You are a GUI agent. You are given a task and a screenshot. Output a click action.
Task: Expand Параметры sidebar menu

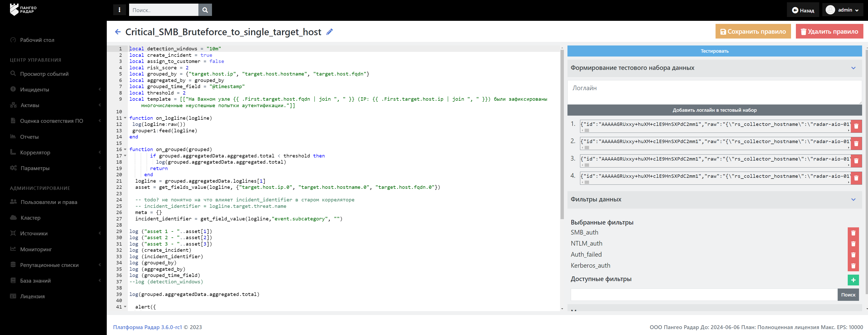tap(56, 168)
